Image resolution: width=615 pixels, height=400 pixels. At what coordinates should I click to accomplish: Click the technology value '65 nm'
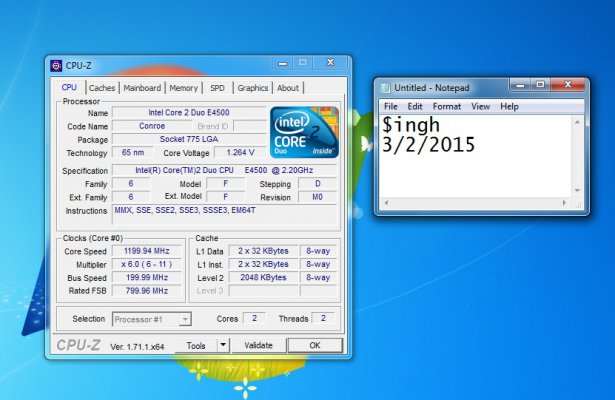pyautogui.click(x=133, y=152)
